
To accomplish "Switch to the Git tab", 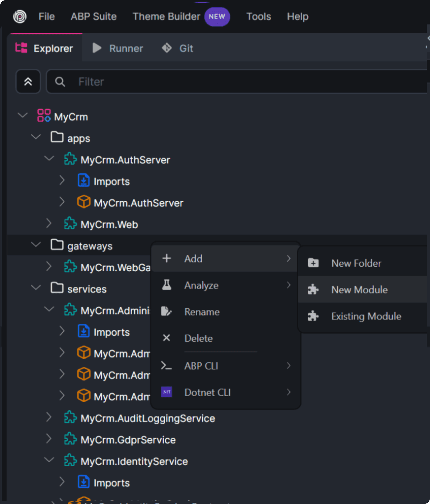I will (178, 48).
